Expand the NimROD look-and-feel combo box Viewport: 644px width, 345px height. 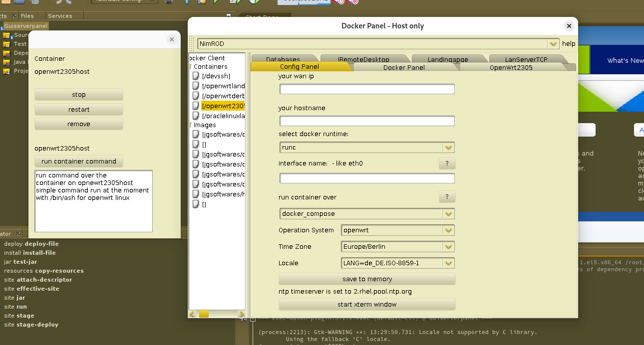553,44
